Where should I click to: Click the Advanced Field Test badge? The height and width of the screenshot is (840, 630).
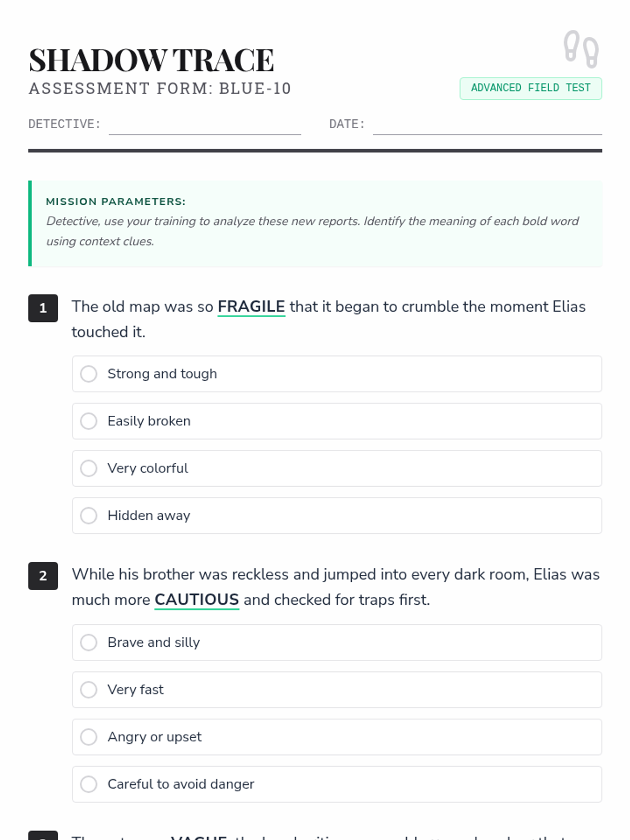pyautogui.click(x=530, y=88)
